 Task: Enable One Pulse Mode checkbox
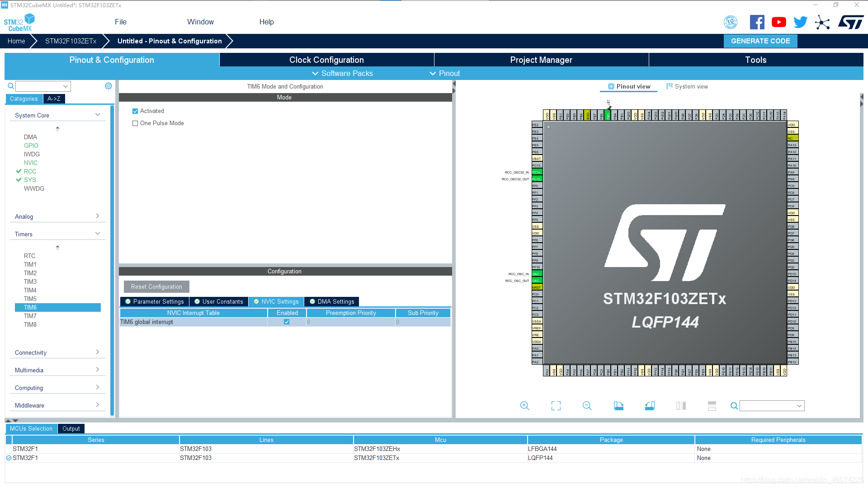tap(135, 123)
